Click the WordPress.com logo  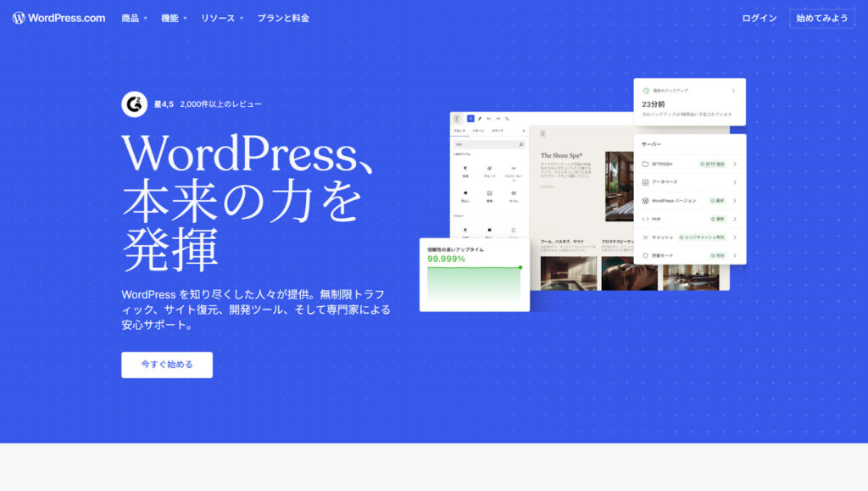coord(58,18)
